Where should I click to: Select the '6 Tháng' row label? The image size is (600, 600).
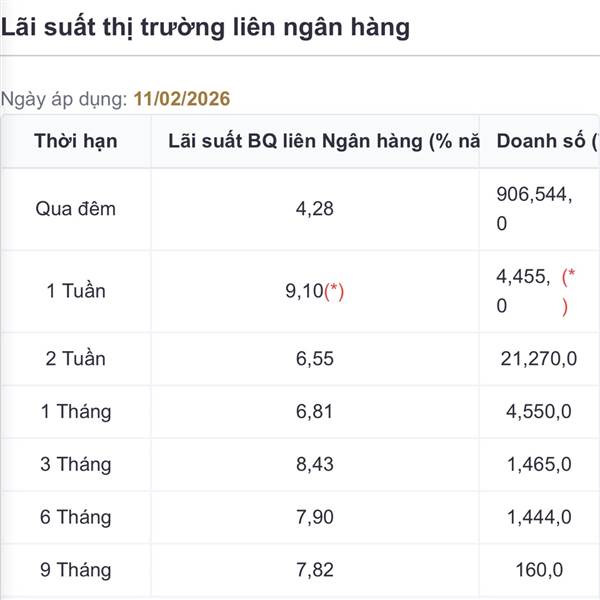click(76, 517)
